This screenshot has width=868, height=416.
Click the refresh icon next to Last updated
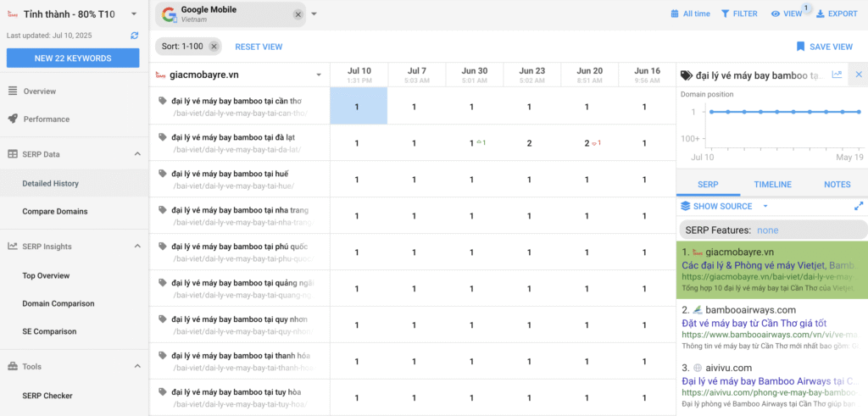135,36
